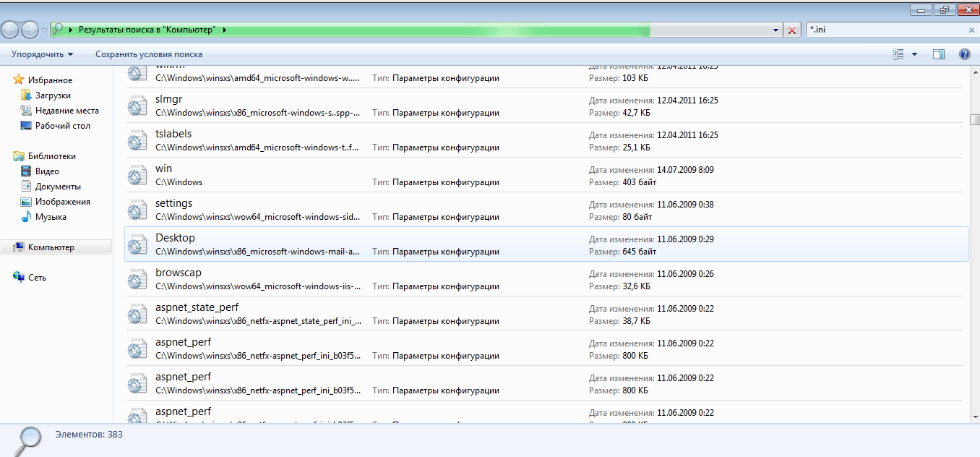This screenshot has width=980, height=457.
Task: Open the Упорядочить menu
Action: [43, 54]
